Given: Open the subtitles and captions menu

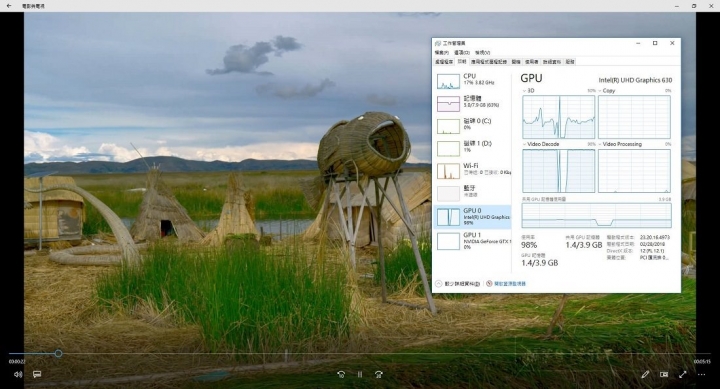Looking at the screenshot, I should (37, 374).
